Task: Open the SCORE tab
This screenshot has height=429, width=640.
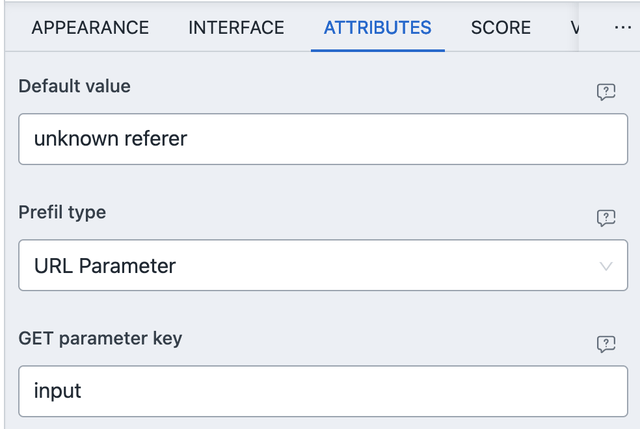Action: coord(501,28)
